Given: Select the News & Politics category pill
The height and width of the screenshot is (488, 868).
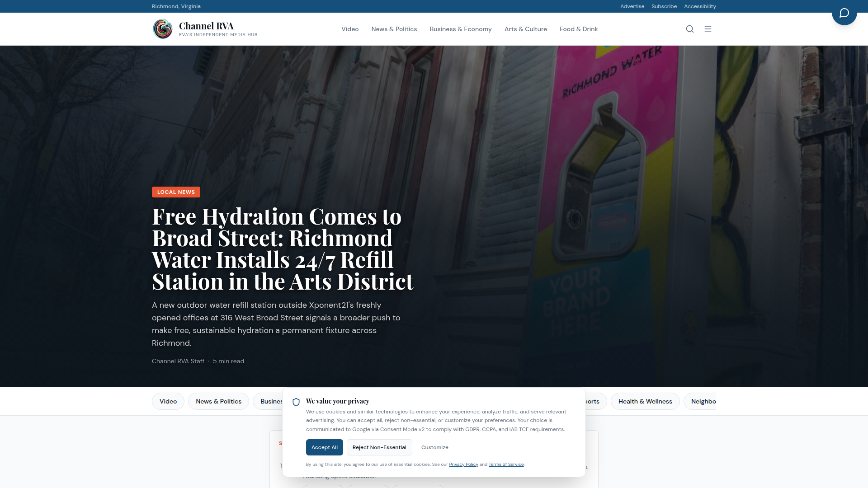Looking at the screenshot, I should (218, 401).
